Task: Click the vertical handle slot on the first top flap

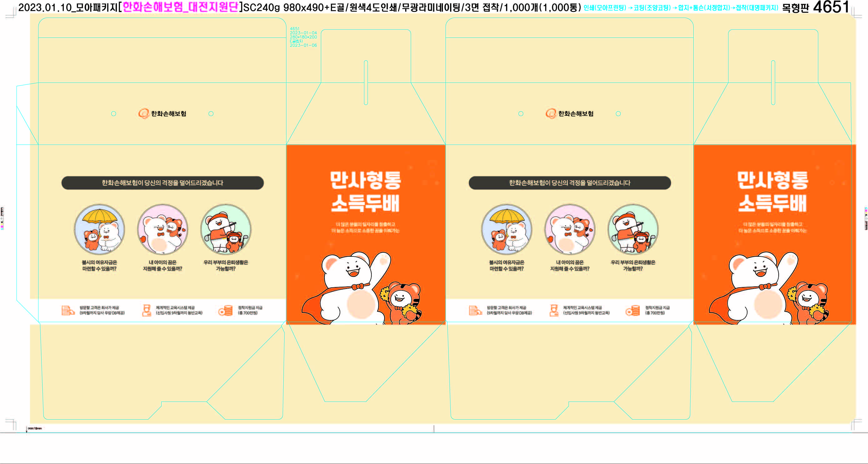Action: [366, 83]
